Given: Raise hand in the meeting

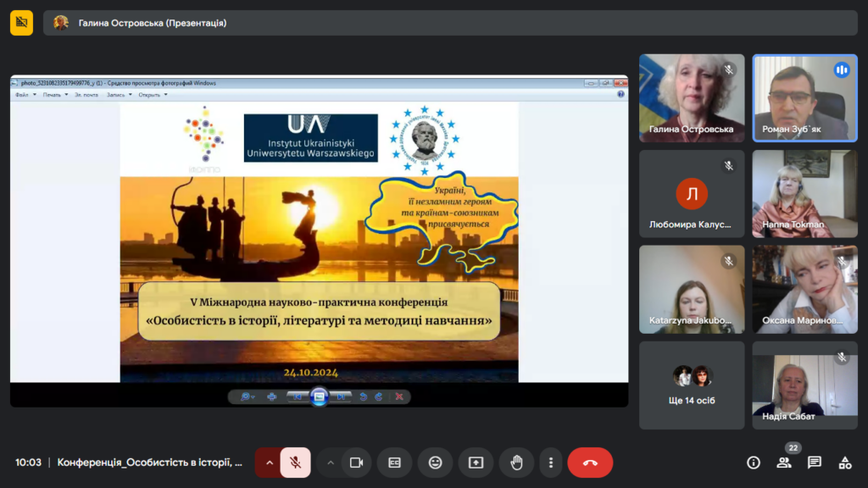Looking at the screenshot, I should pyautogui.click(x=516, y=463).
